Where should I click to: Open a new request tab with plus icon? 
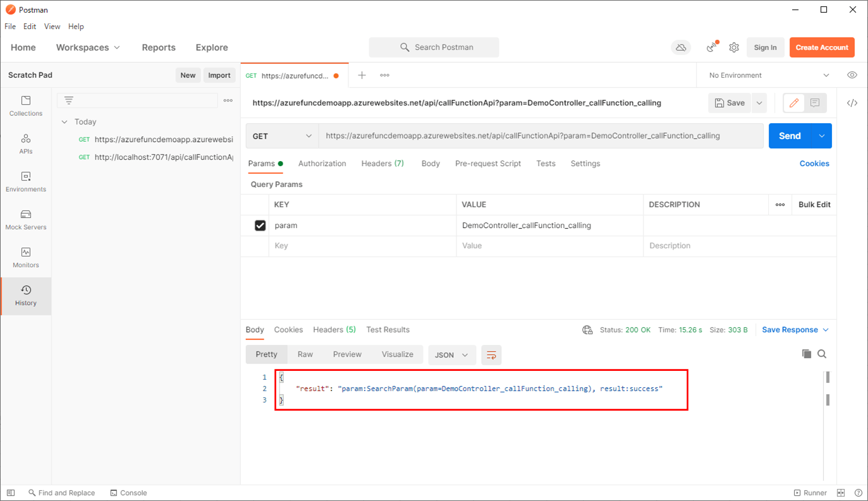coord(362,75)
